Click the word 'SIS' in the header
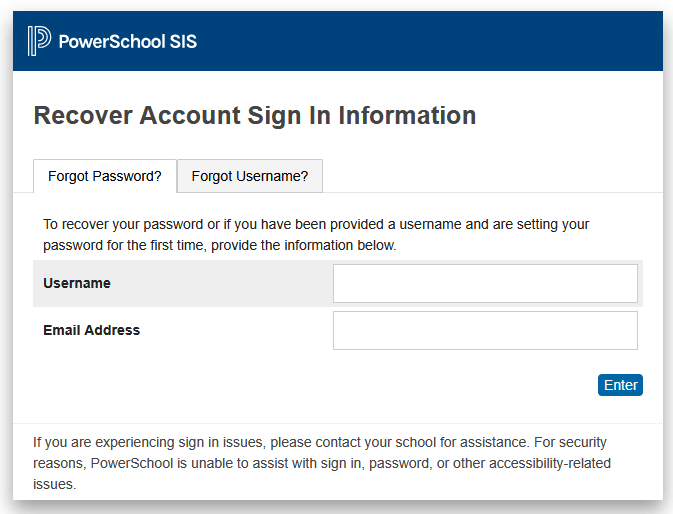This screenshot has width=673, height=514. click(x=183, y=41)
